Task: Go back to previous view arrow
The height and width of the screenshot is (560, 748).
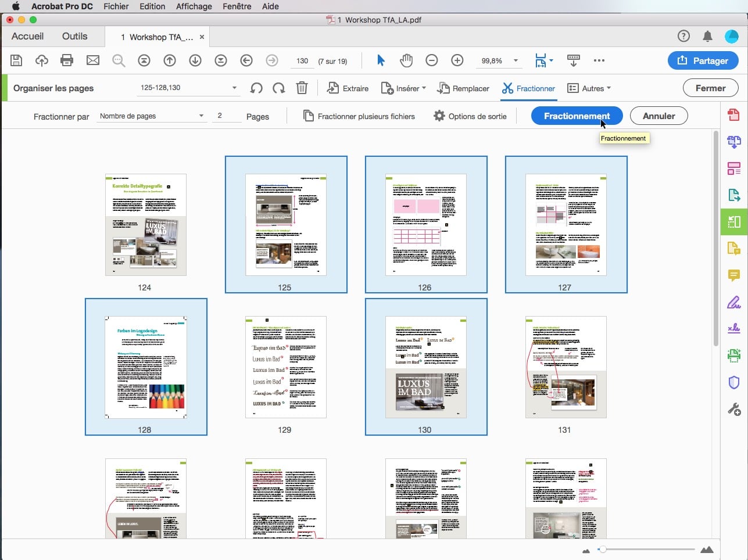Action: click(x=246, y=60)
